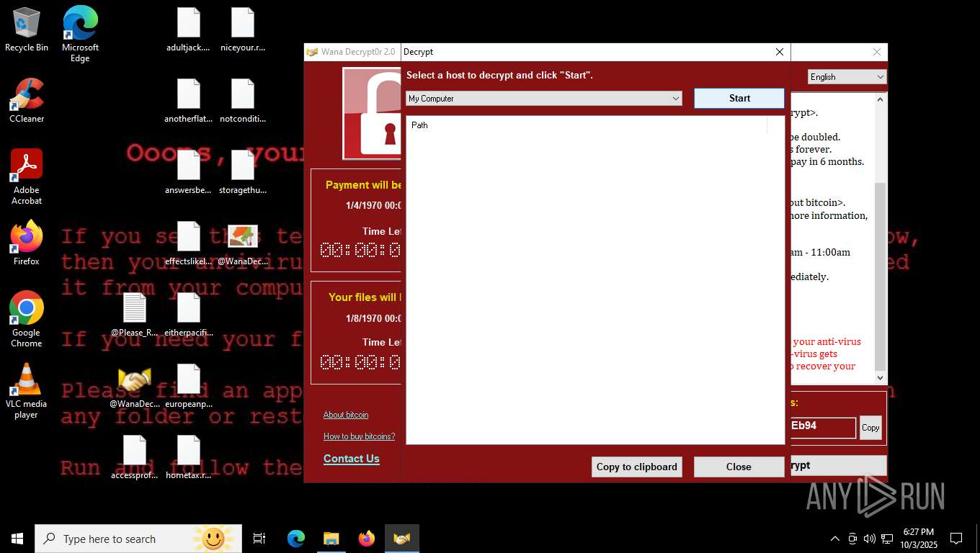The height and width of the screenshot is (553, 980).
Task: Select the @WanaDec image icon on the desktop
Action: 243,244
